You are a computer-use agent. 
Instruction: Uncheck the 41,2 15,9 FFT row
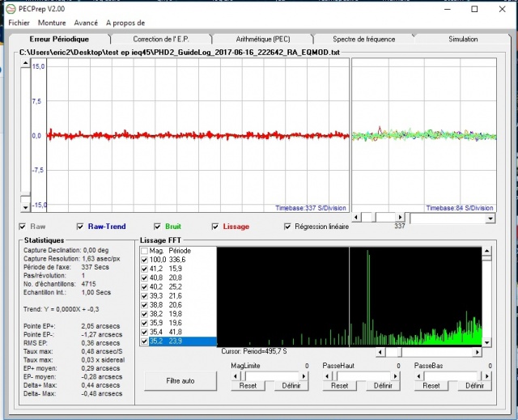[x=144, y=269]
